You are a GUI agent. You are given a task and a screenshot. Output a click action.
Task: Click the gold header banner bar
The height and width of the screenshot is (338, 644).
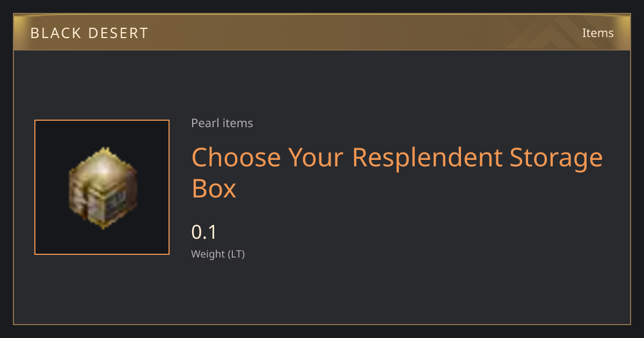click(x=322, y=32)
